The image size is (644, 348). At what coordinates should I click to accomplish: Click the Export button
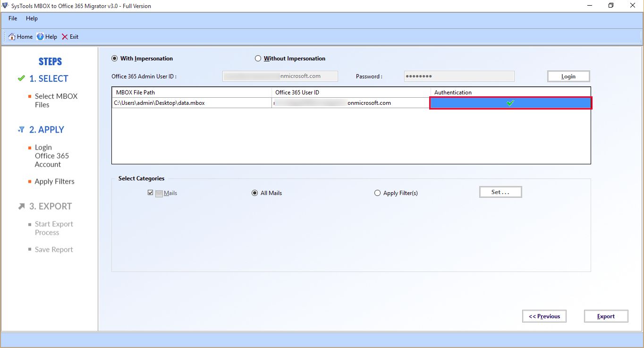click(606, 316)
